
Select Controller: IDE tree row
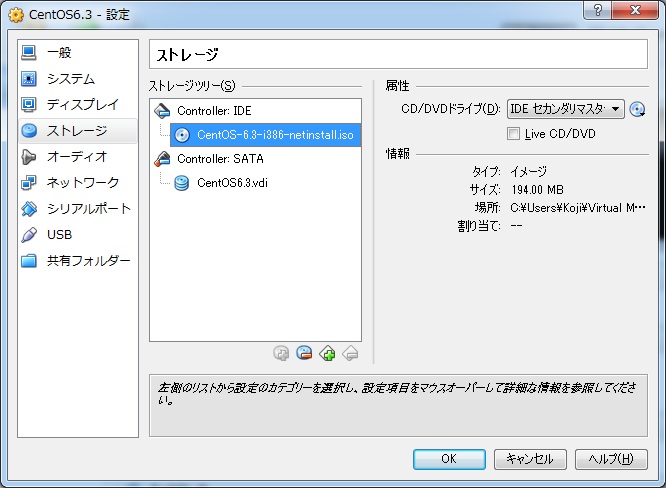[255, 111]
